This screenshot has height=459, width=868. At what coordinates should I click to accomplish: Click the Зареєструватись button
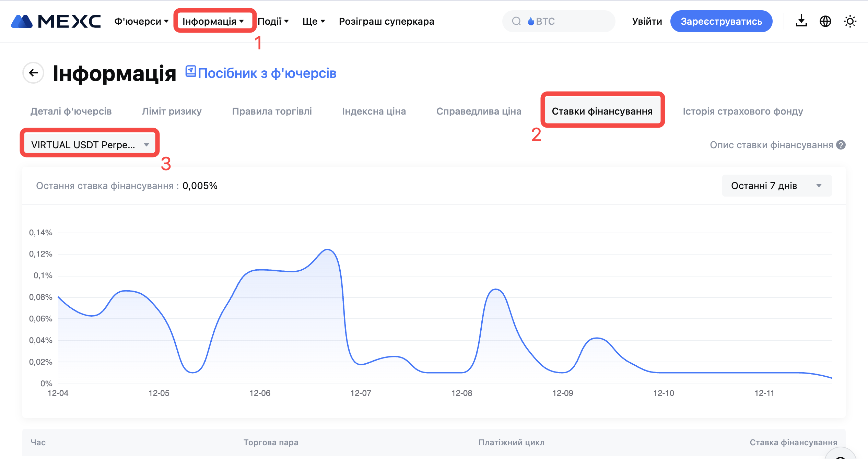[x=721, y=21]
